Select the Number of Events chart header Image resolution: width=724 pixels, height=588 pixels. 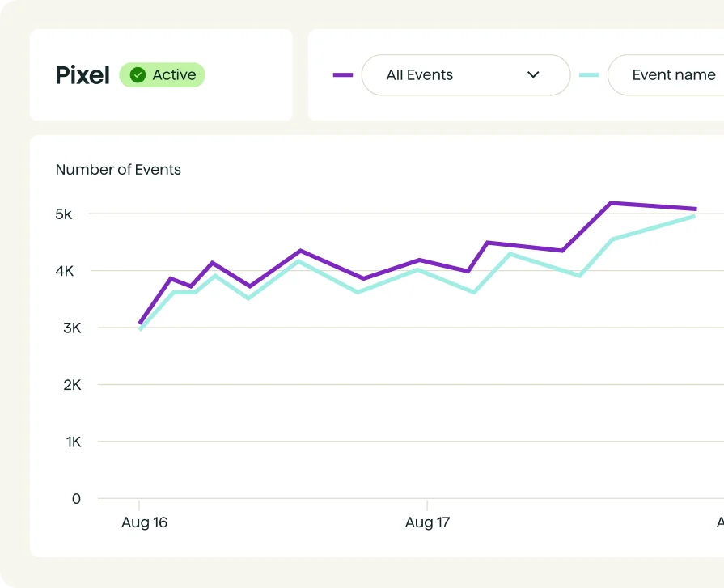[x=118, y=170]
